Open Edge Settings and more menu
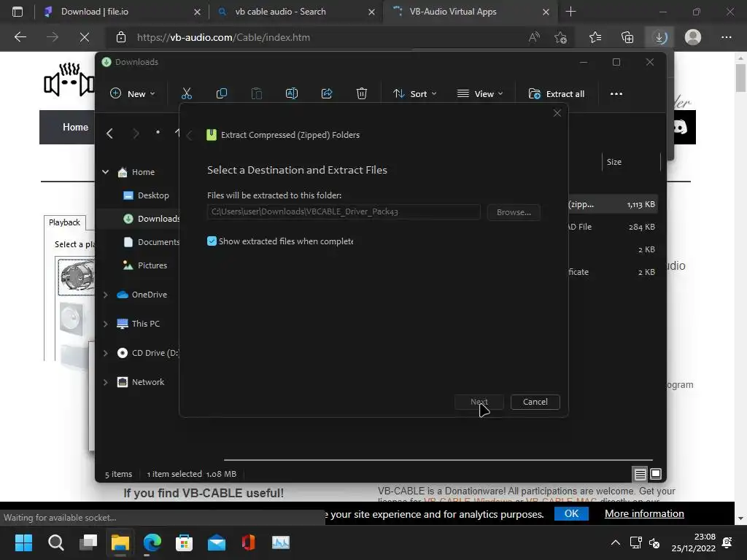747x560 pixels. click(x=726, y=37)
